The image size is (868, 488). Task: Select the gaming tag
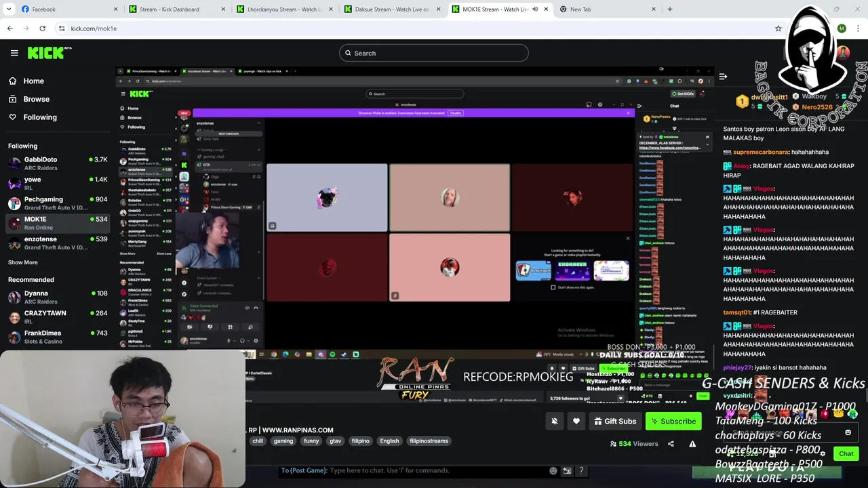click(283, 441)
